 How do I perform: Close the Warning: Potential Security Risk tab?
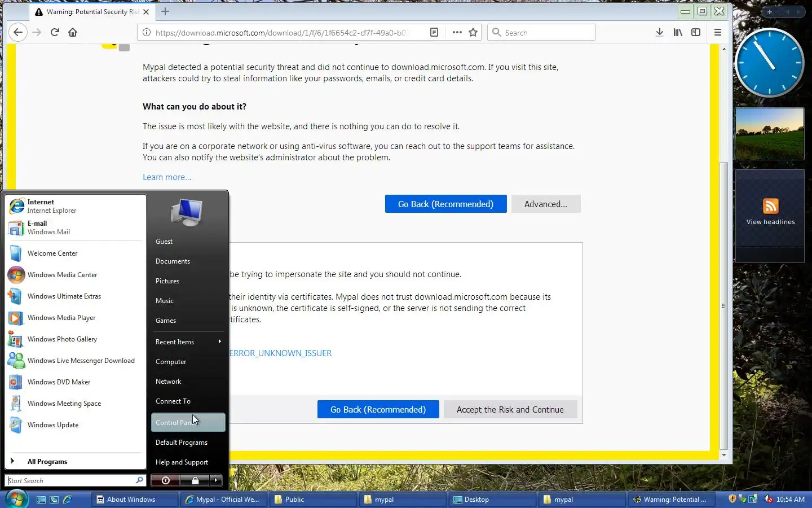click(x=146, y=11)
